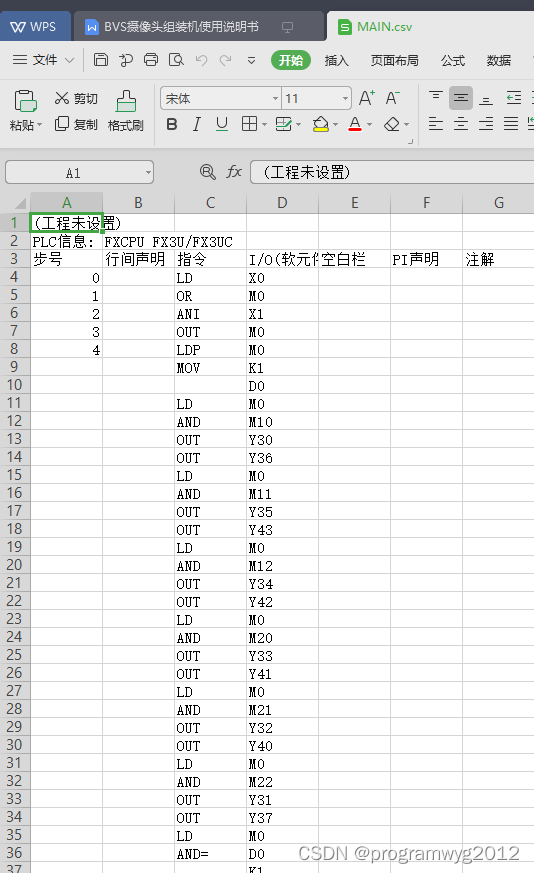The image size is (534, 873).
Task: Click cell with value Y30
Action: 282,440
